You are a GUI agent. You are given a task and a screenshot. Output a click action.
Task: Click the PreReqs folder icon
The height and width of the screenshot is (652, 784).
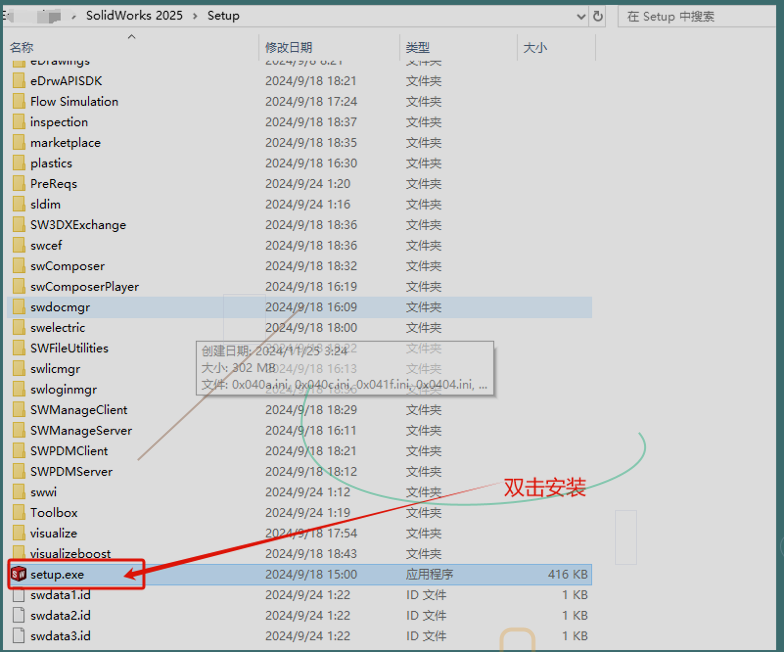(x=19, y=184)
